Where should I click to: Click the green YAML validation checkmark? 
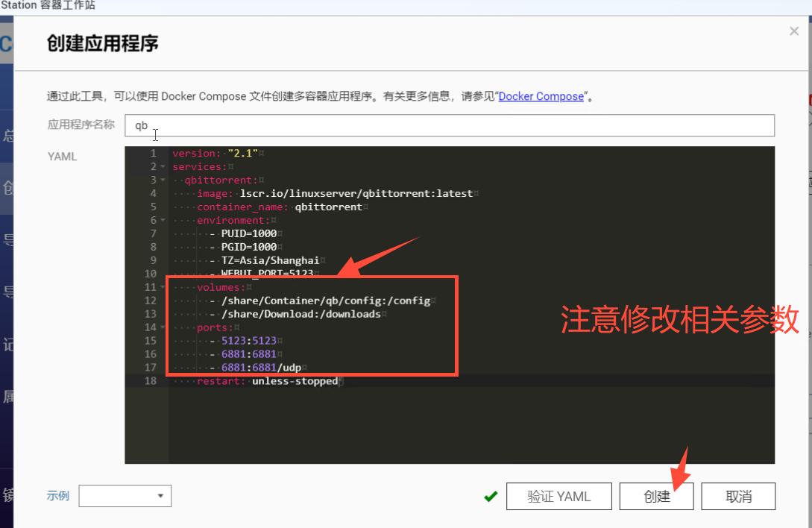(x=491, y=495)
